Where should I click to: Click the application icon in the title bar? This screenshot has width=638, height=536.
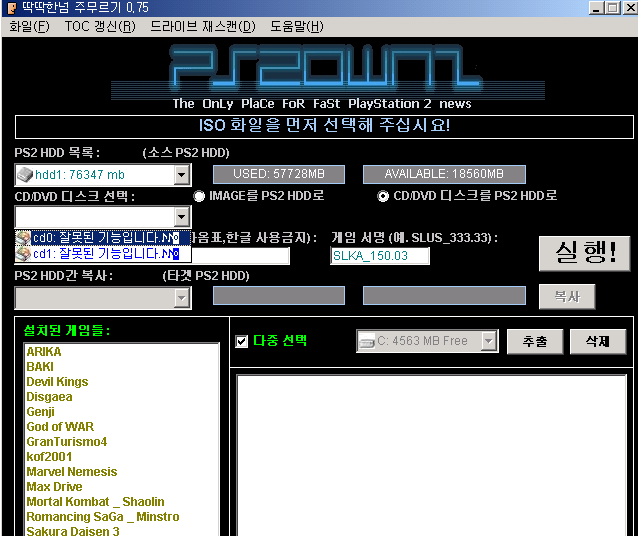12,7
